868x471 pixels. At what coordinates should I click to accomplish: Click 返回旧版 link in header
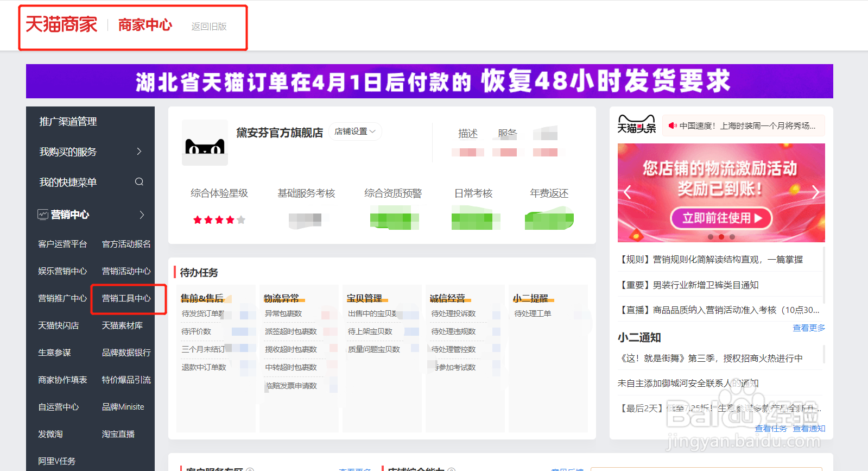click(209, 26)
